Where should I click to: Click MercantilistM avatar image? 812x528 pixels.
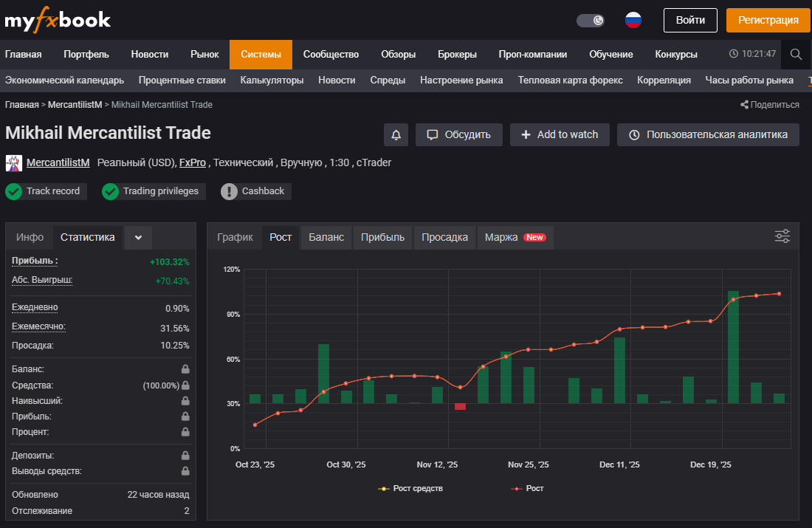click(13, 162)
